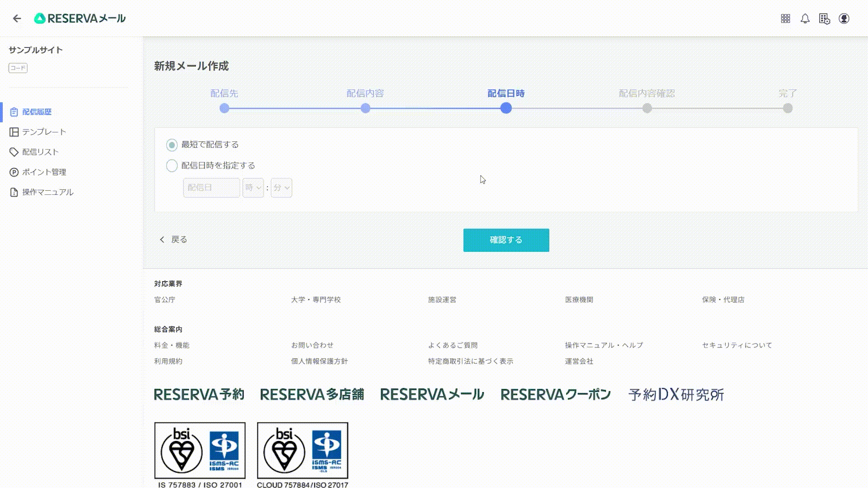This screenshot has height=488, width=868.
Task: Open the 運営会社 footer link
Action: tap(579, 361)
